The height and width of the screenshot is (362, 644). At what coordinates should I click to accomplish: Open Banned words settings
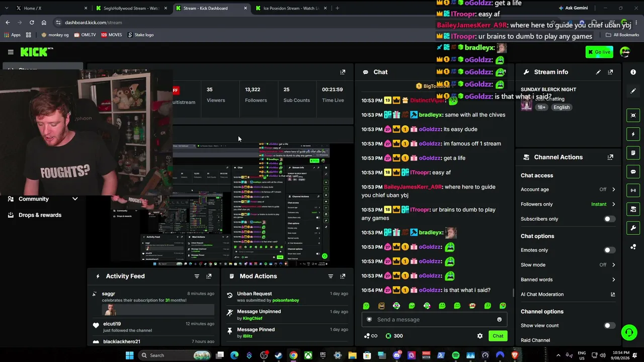568,280
